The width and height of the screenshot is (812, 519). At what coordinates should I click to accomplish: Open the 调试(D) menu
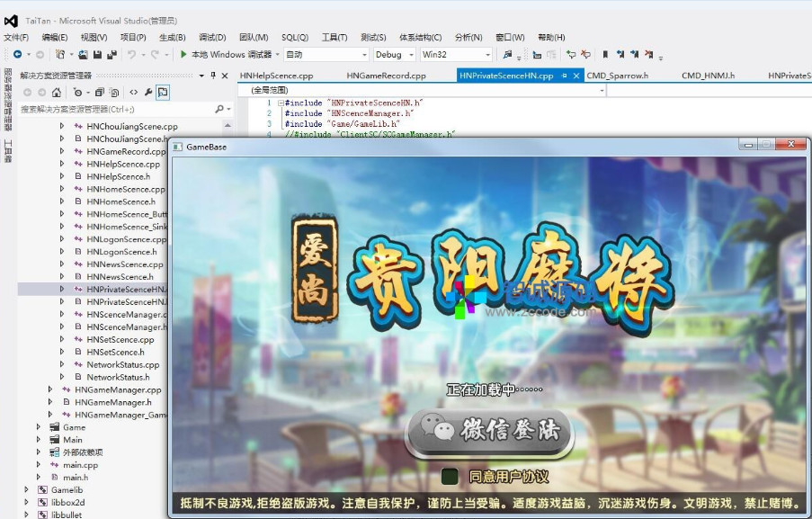(x=212, y=37)
